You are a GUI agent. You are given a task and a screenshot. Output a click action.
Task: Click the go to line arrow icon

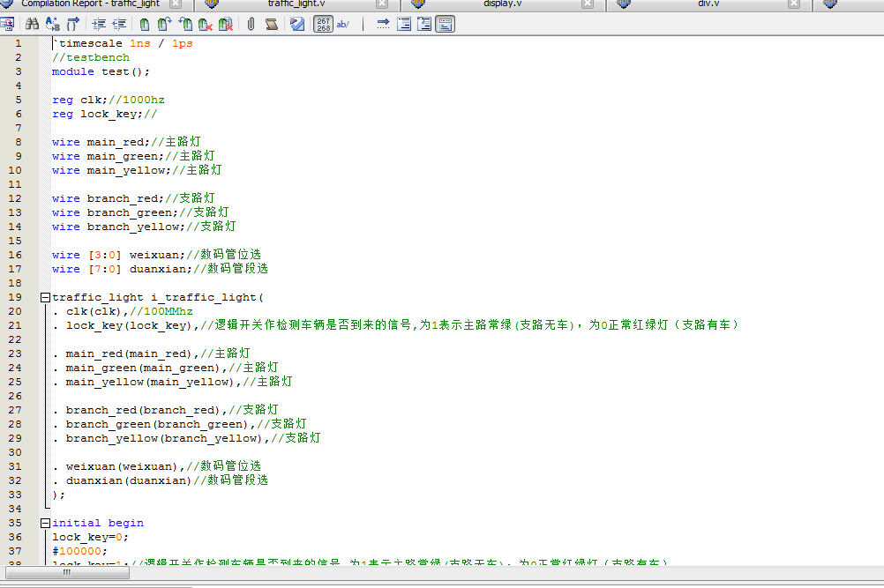point(383,24)
